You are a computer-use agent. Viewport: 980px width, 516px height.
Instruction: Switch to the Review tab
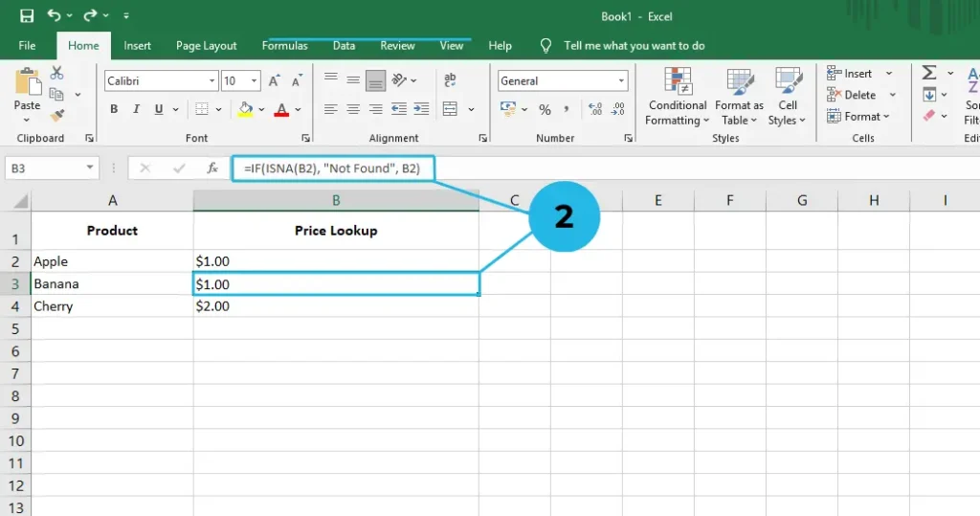click(397, 46)
